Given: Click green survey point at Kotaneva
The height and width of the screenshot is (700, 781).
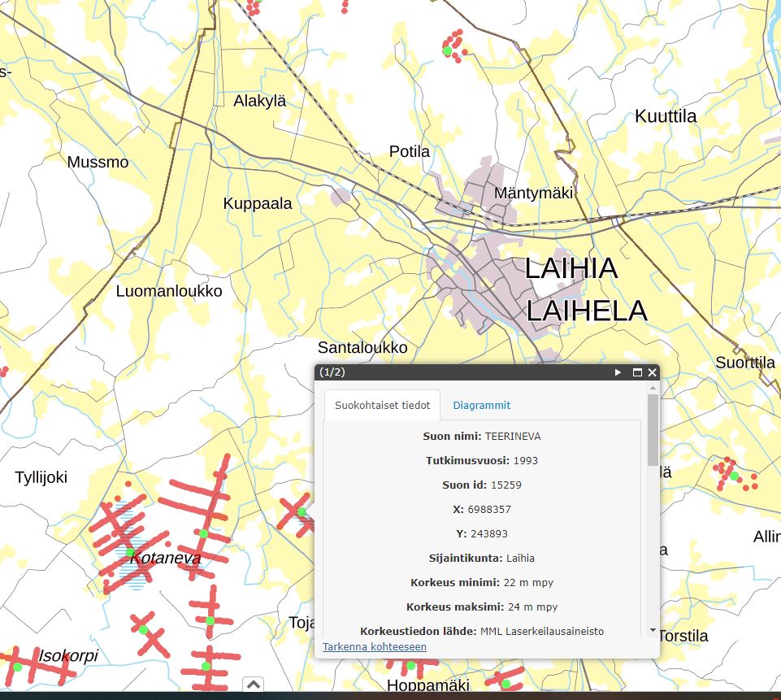Looking at the screenshot, I should 130,553.
